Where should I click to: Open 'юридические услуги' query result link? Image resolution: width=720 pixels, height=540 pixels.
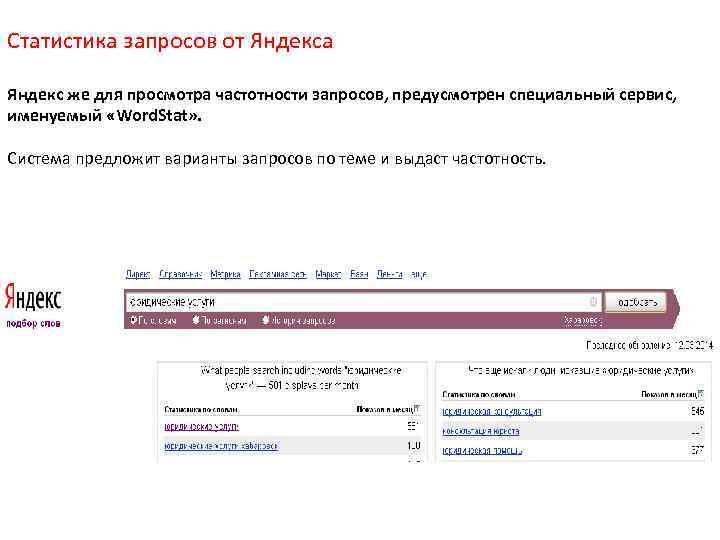[202, 427]
